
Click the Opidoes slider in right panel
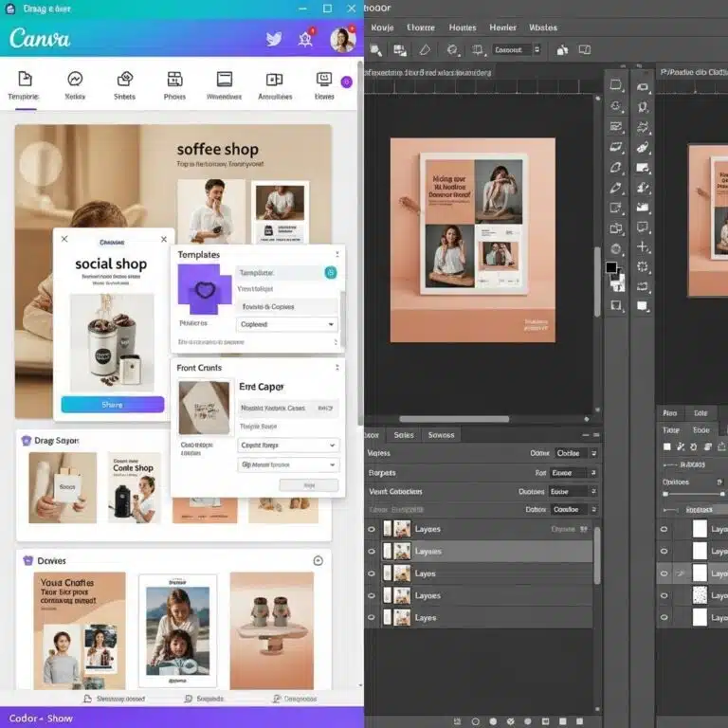pyautogui.click(x=694, y=494)
